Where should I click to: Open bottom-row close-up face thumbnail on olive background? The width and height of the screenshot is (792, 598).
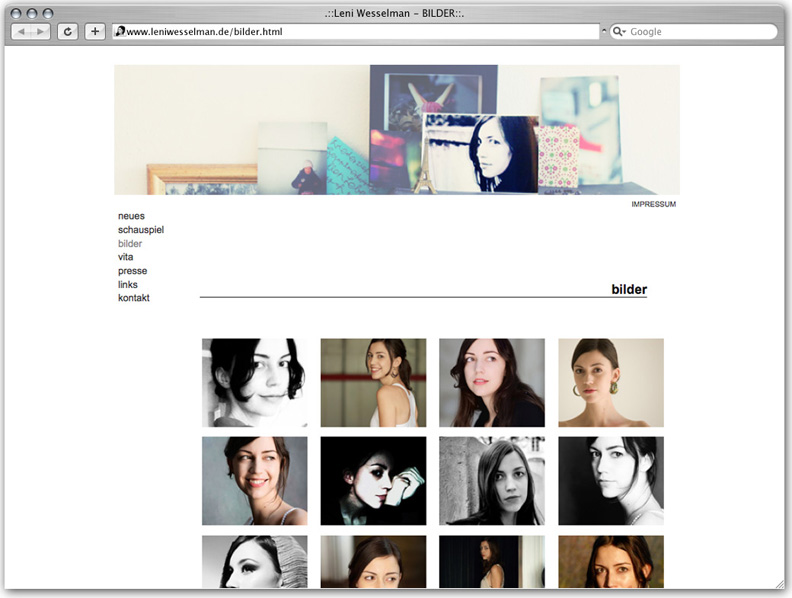[611, 562]
